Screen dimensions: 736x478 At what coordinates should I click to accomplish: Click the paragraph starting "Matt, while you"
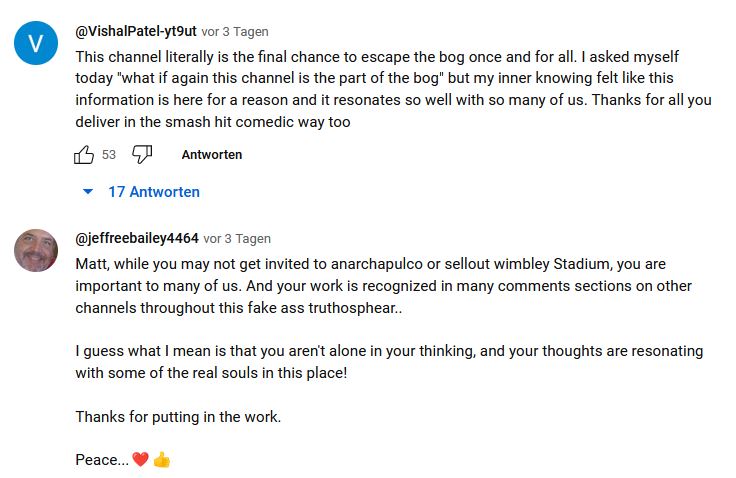click(380, 286)
